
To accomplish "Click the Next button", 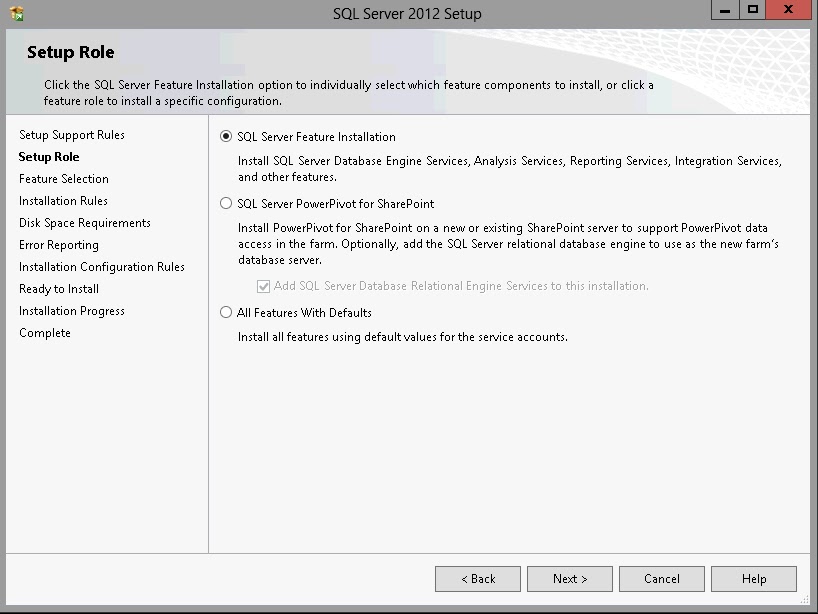I will pyautogui.click(x=570, y=579).
